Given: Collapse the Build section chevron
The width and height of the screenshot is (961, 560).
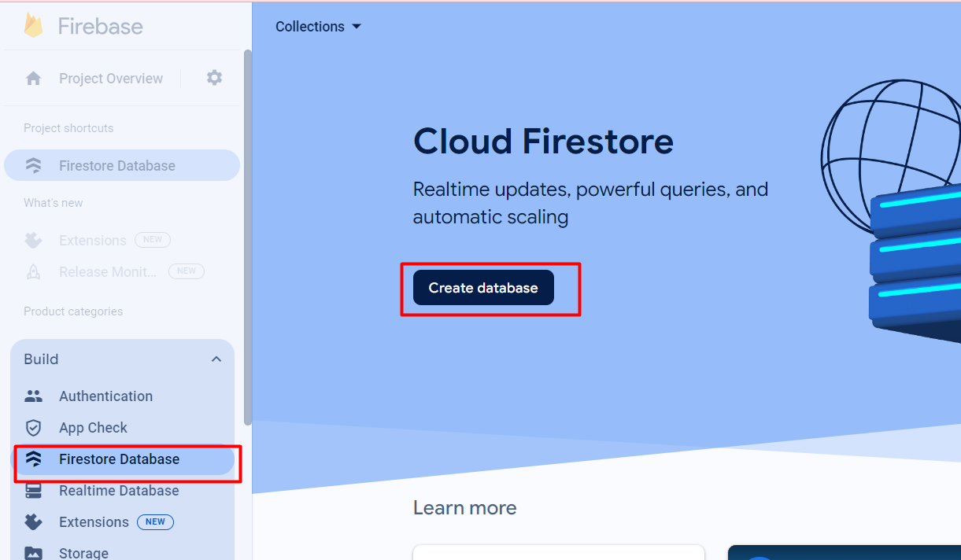Looking at the screenshot, I should click(x=216, y=359).
